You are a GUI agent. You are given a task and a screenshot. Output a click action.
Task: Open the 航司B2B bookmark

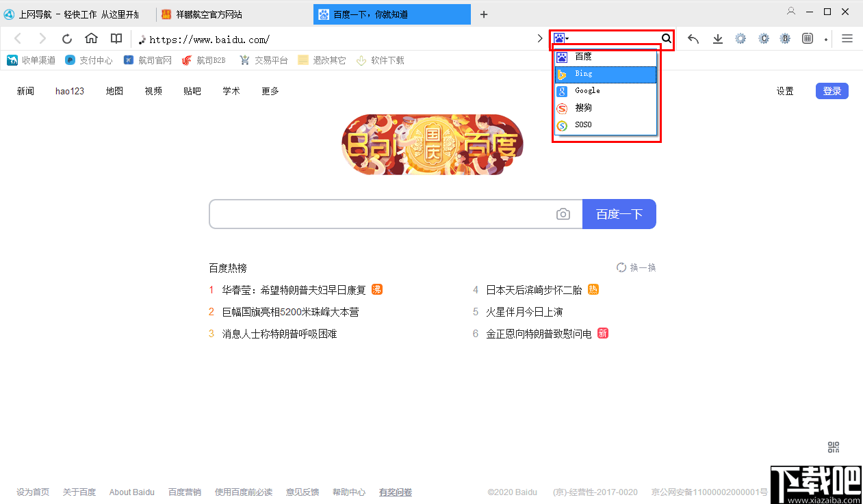click(204, 60)
